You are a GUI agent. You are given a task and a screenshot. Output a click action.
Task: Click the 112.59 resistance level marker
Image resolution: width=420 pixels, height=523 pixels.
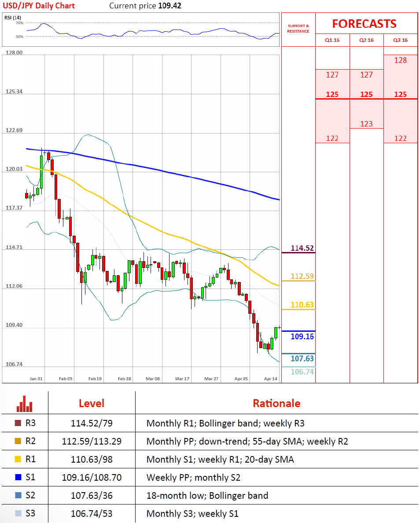coord(302,276)
